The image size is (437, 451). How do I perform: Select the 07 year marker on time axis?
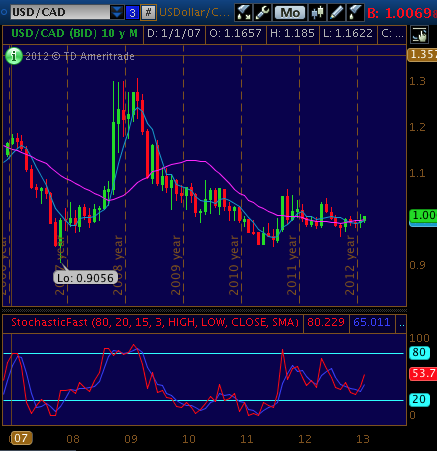(21, 438)
